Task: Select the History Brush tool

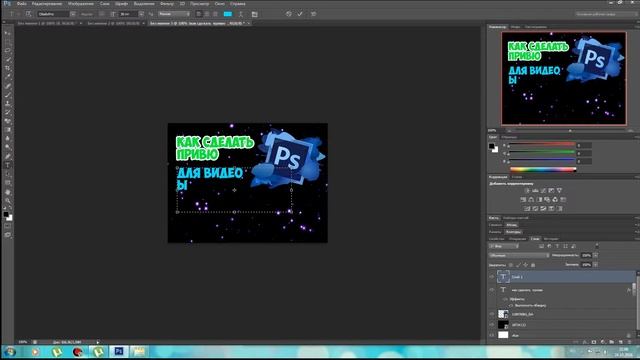Action: (8, 112)
